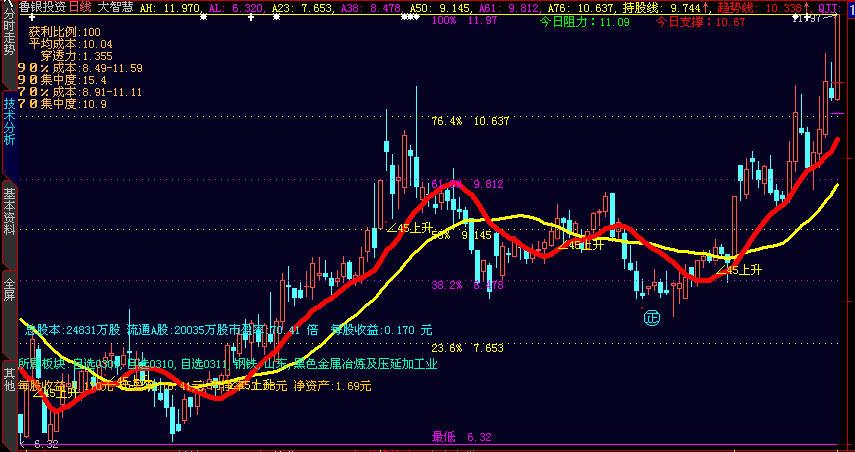Click the 最低 6.32 low price label
This screenshot has height=452, width=855.
click(462, 437)
